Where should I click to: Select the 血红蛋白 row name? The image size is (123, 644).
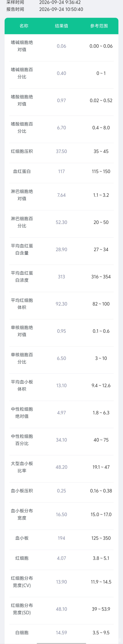[x=22, y=171]
